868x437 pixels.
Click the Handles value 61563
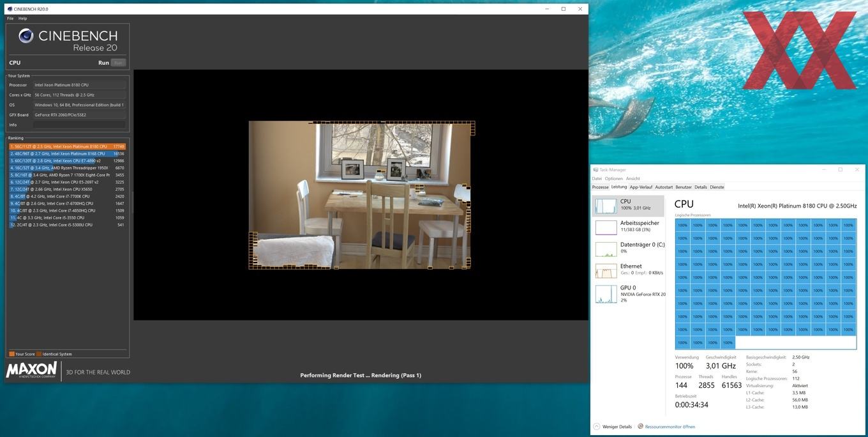point(731,385)
